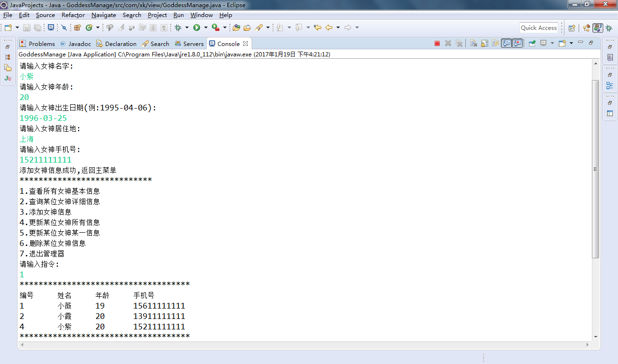Start debugging with the bug icon
The height and width of the screenshot is (364, 618).
(178, 27)
